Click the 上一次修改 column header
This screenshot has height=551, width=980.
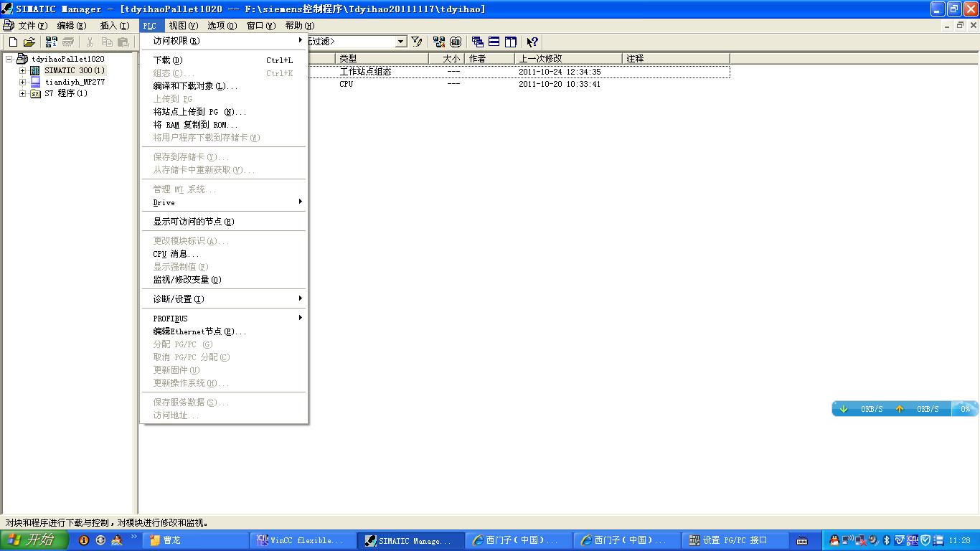tap(568, 59)
